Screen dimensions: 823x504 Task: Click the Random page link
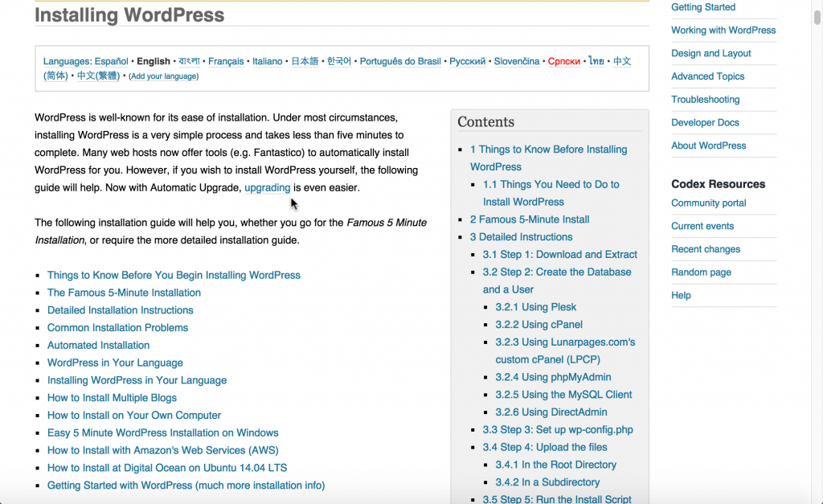tap(701, 272)
